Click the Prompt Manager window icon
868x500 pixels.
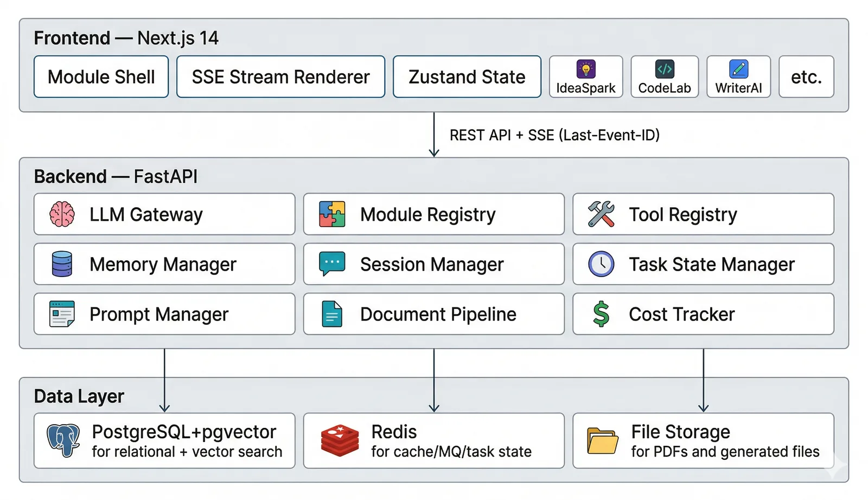pos(62,314)
